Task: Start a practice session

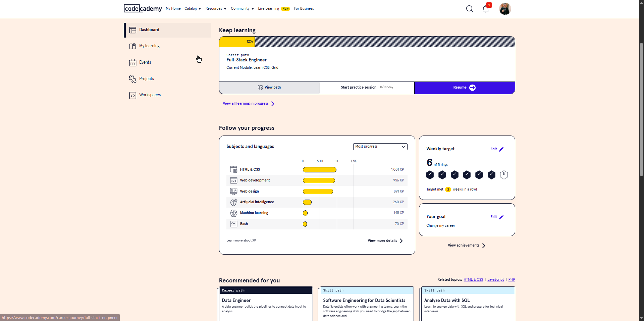Action: tap(367, 88)
